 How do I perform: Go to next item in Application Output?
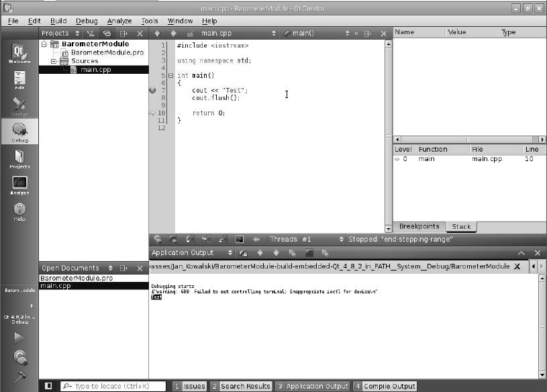[276, 253]
